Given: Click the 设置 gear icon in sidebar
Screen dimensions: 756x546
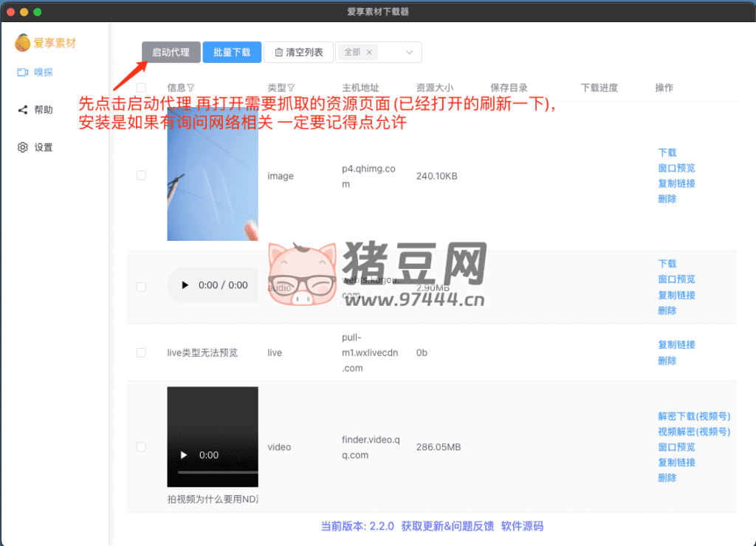Looking at the screenshot, I should coord(23,148).
